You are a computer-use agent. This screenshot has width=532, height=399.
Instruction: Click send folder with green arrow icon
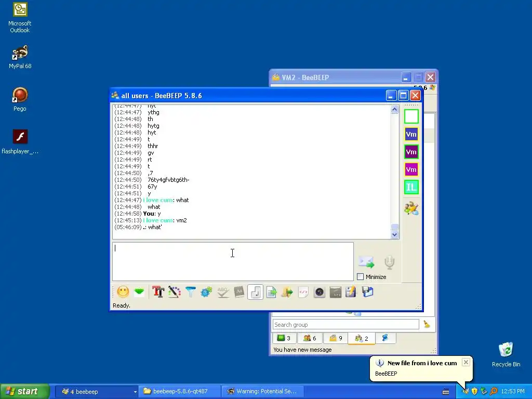pos(287,292)
